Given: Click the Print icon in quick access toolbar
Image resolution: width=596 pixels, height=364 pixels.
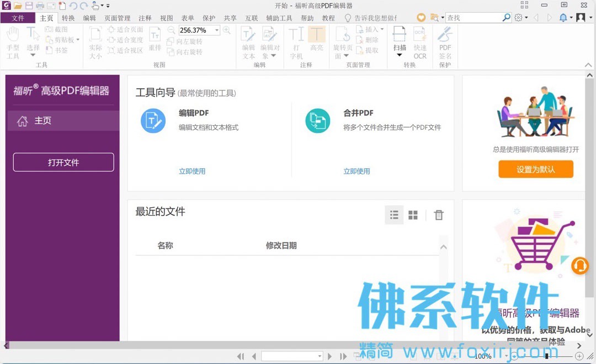Looking at the screenshot, I should pyautogui.click(x=40, y=6).
